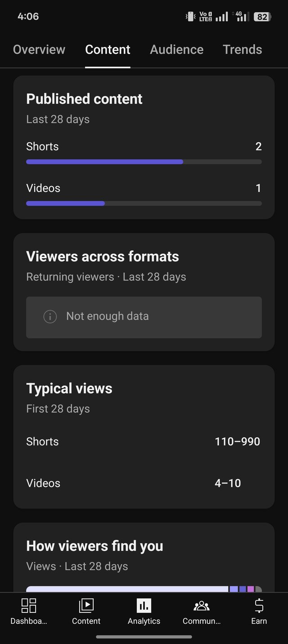288x644 pixels.
Task: Tap the Last 28 days text under Published content
Action: coord(58,119)
